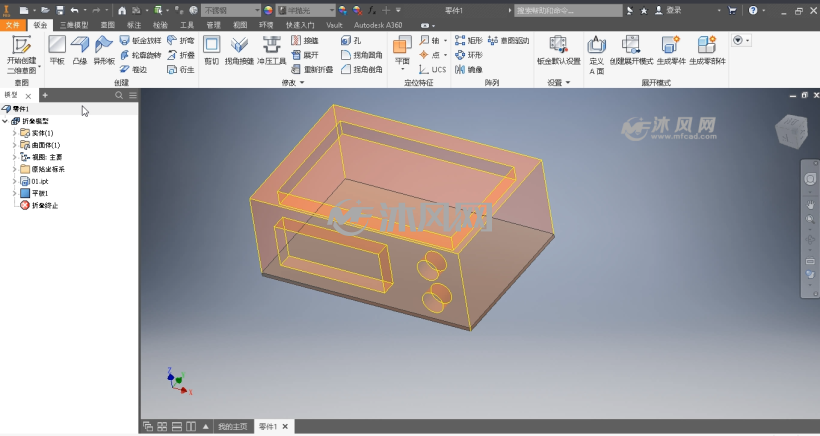Click the Rip tool (接缝)
This screenshot has width=820, height=436.
pyautogui.click(x=305, y=40)
